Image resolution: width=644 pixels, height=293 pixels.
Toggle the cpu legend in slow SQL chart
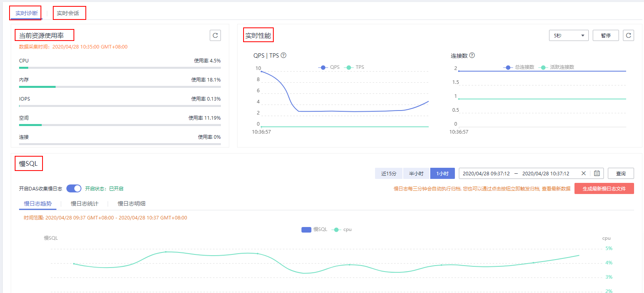[337, 229]
